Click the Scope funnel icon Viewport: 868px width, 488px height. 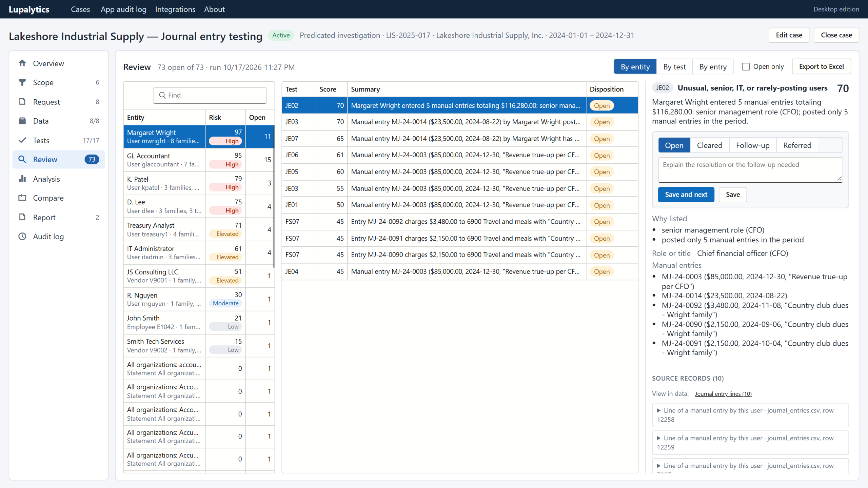click(x=22, y=82)
